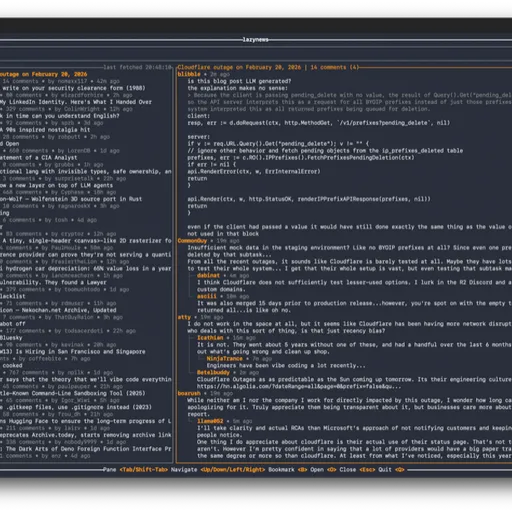Click the "Quit <Q>" footer hint

coord(391,470)
